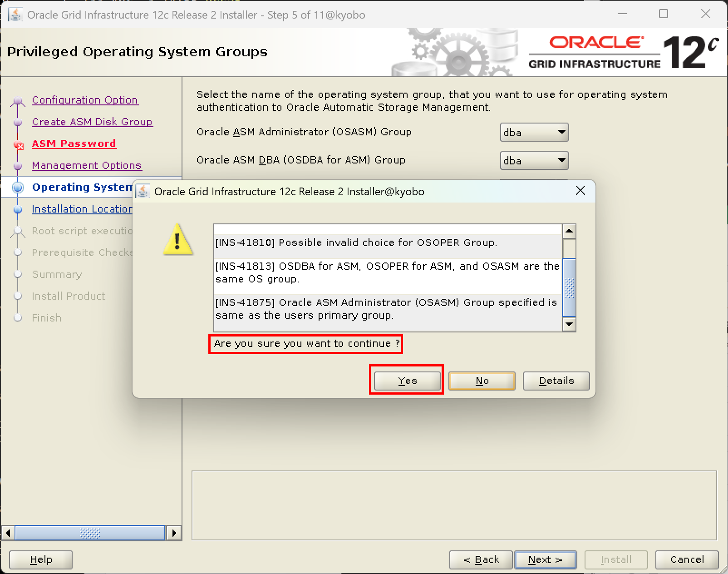
Task: Proceed with the Next button
Action: click(545, 559)
